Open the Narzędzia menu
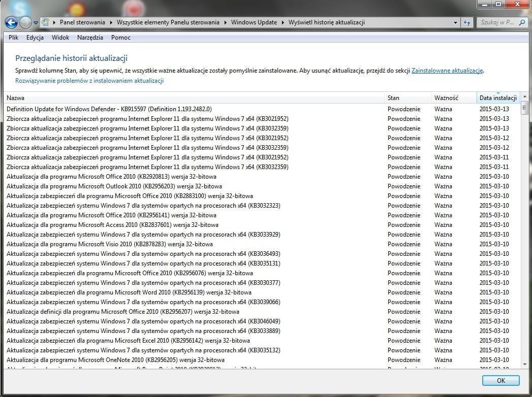532x397 pixels. (90, 37)
